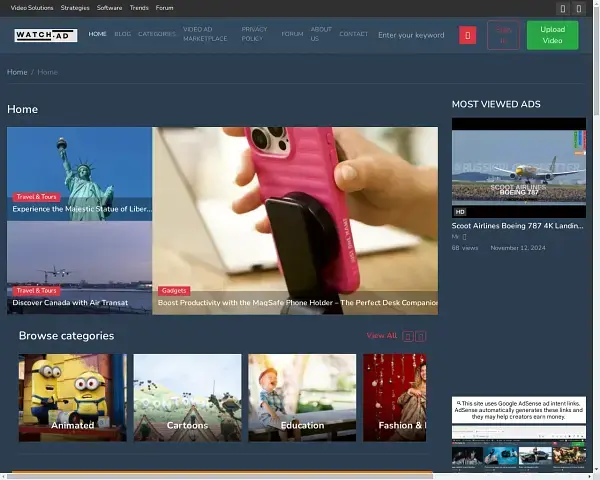Open the Categories dropdown in navbar
600x480 pixels.
[x=157, y=34]
